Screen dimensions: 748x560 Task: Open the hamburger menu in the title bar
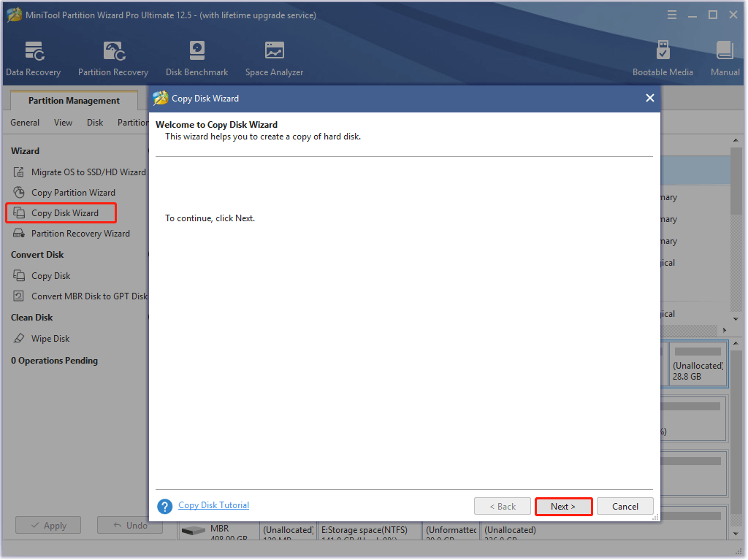coord(672,15)
